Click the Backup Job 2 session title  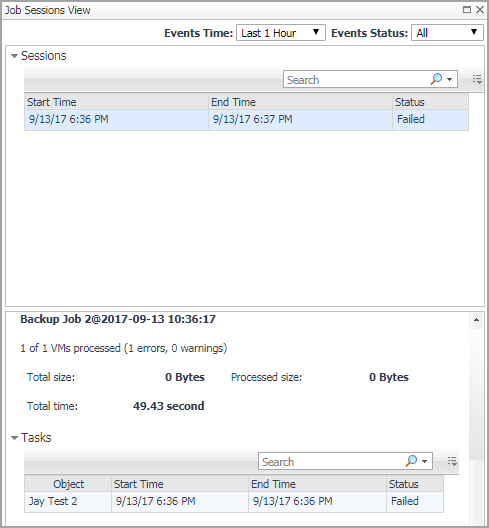(x=118, y=319)
